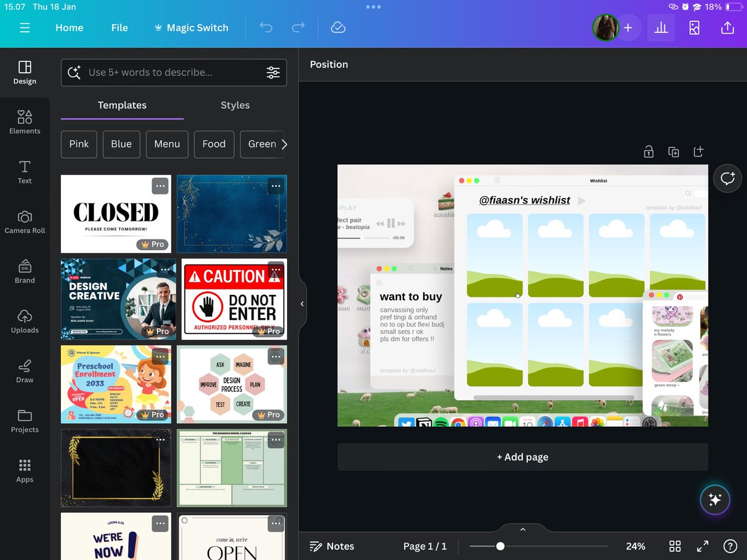The height and width of the screenshot is (560, 747).
Task: Filter templates by Blue
Action: click(121, 144)
